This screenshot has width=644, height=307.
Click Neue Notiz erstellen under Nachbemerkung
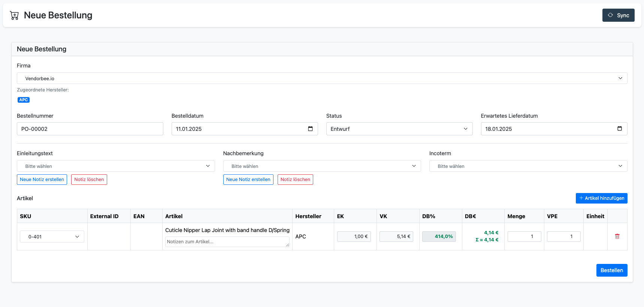pyautogui.click(x=248, y=180)
